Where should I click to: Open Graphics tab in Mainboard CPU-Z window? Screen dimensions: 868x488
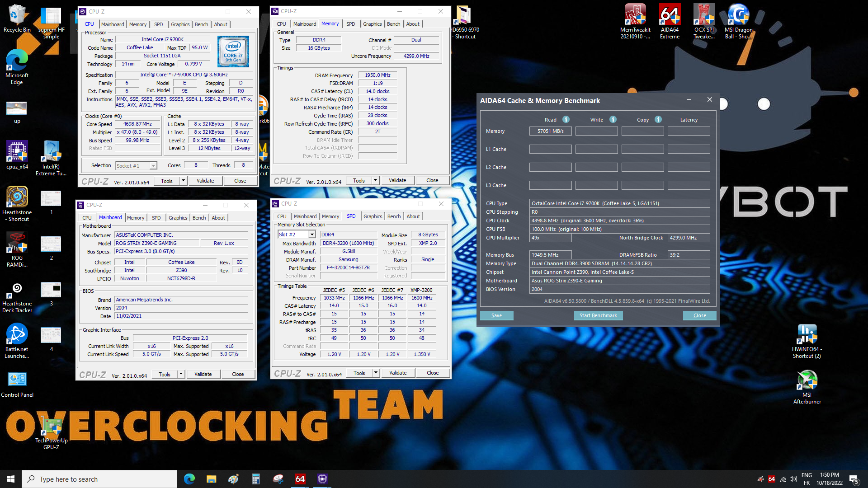[x=178, y=218]
